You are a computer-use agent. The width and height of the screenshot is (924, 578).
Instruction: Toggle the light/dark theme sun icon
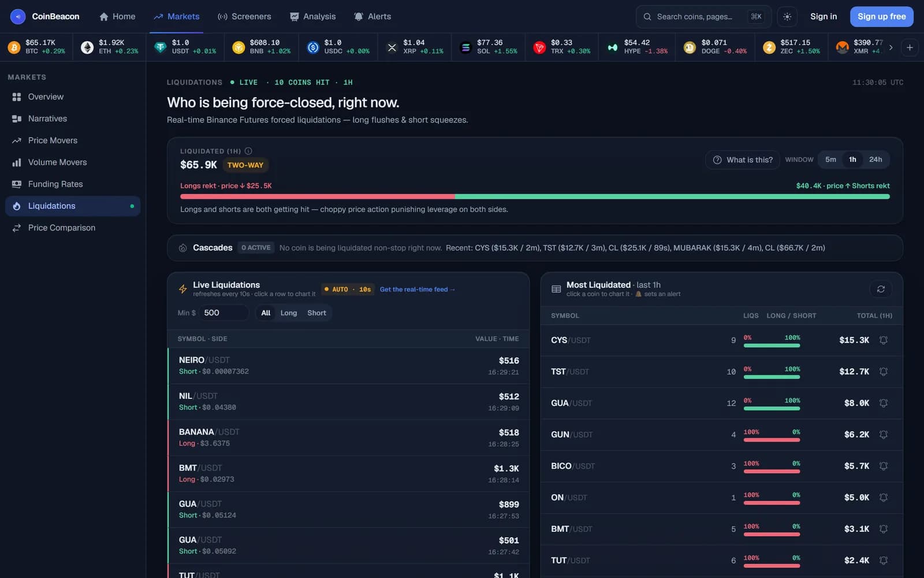(x=787, y=17)
